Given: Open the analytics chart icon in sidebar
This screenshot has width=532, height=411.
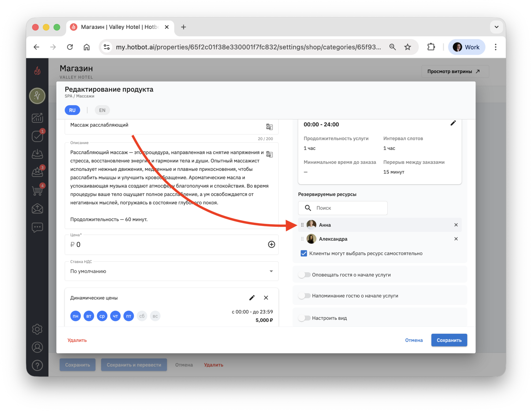Looking at the screenshot, I should coord(37,118).
